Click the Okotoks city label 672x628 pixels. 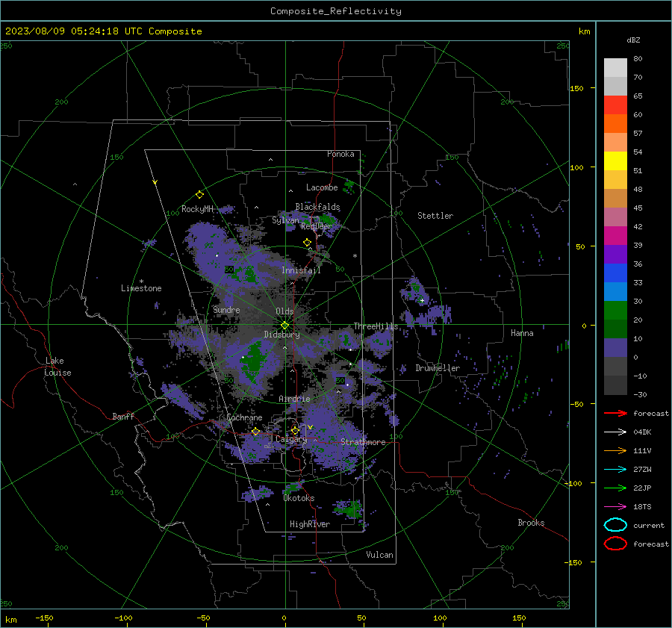[x=299, y=498]
